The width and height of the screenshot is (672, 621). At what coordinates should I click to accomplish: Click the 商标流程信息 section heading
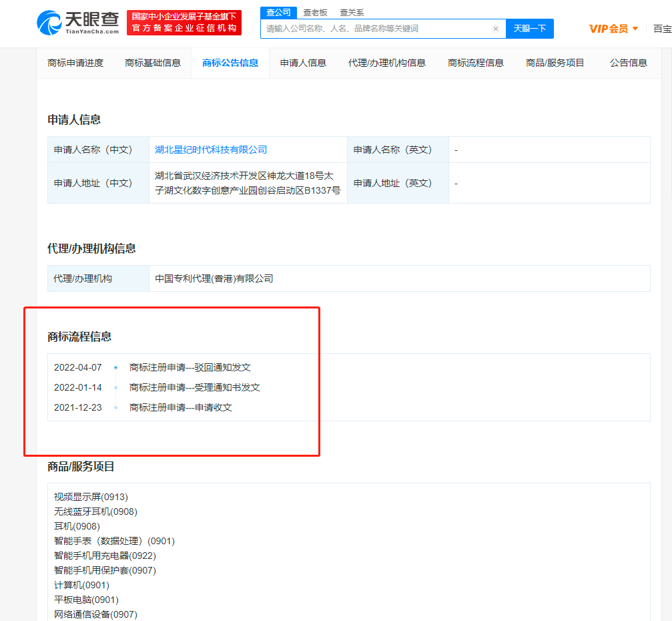pos(79,337)
